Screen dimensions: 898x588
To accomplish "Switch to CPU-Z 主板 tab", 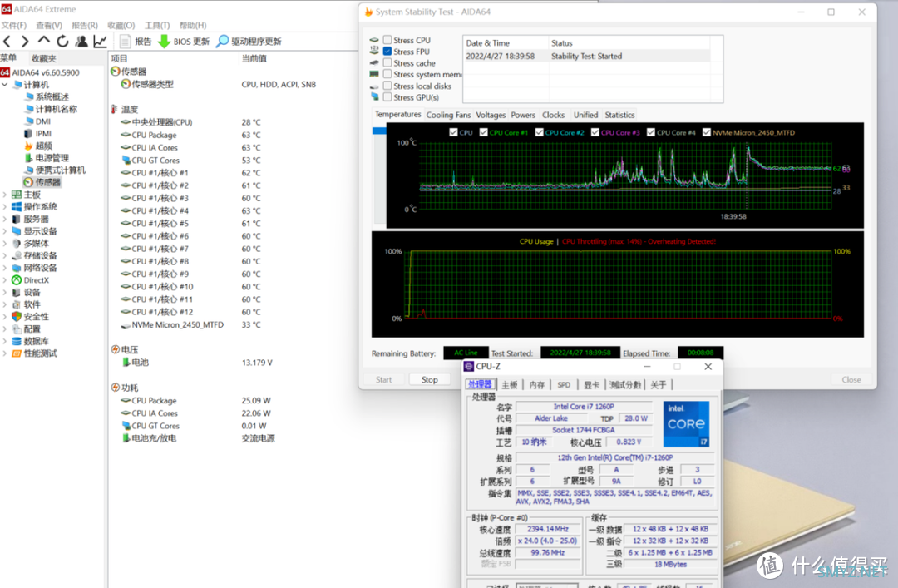I will click(x=509, y=384).
